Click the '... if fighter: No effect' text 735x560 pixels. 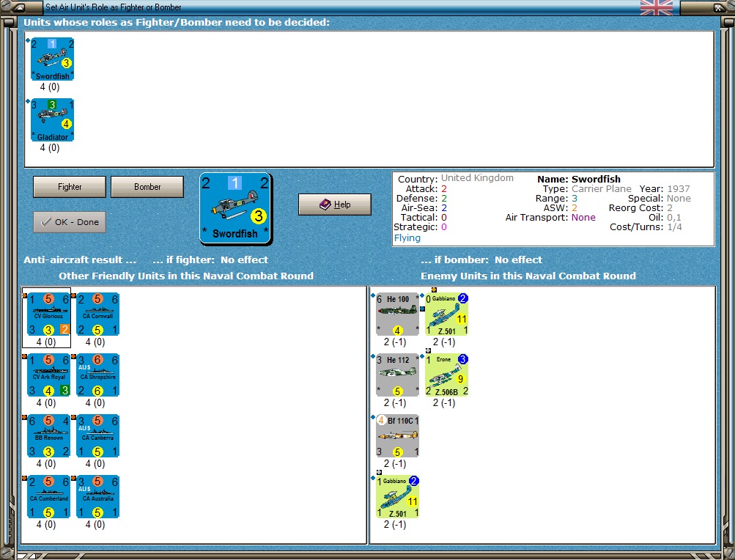(210, 259)
